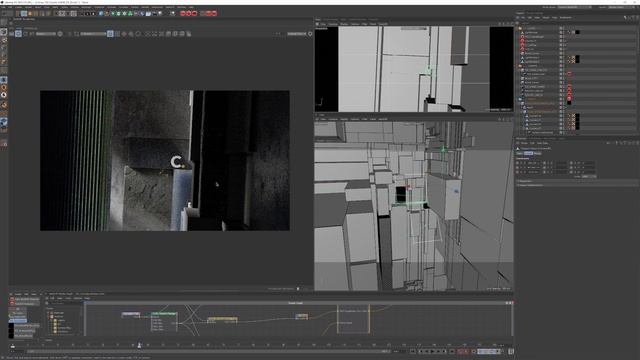Jump to end of animation
The image size is (640, 360).
pyautogui.click(x=452, y=351)
